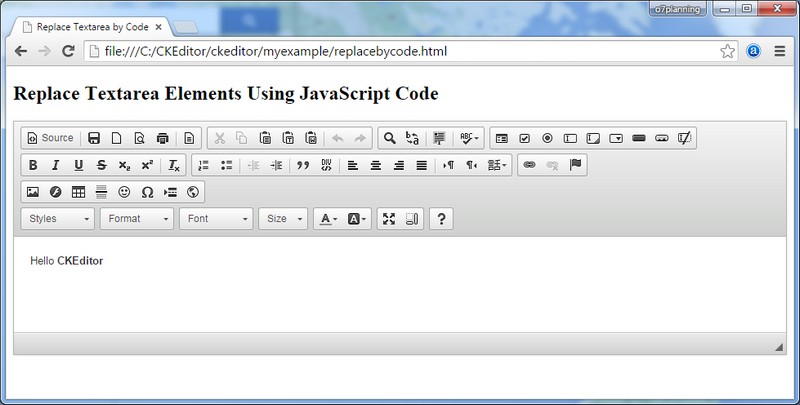Insert Special Character omega icon
This screenshot has width=800, height=405.
[147, 192]
